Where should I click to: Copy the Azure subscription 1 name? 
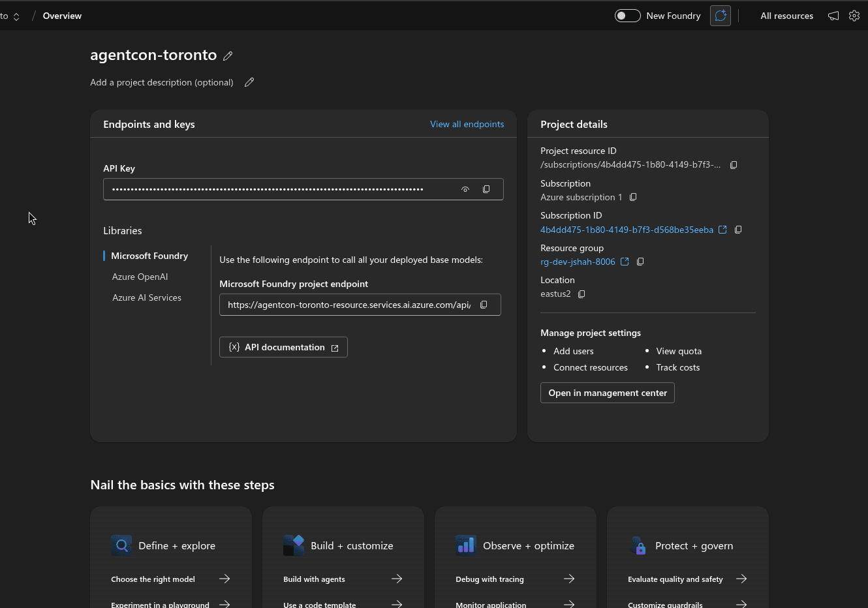coord(633,197)
